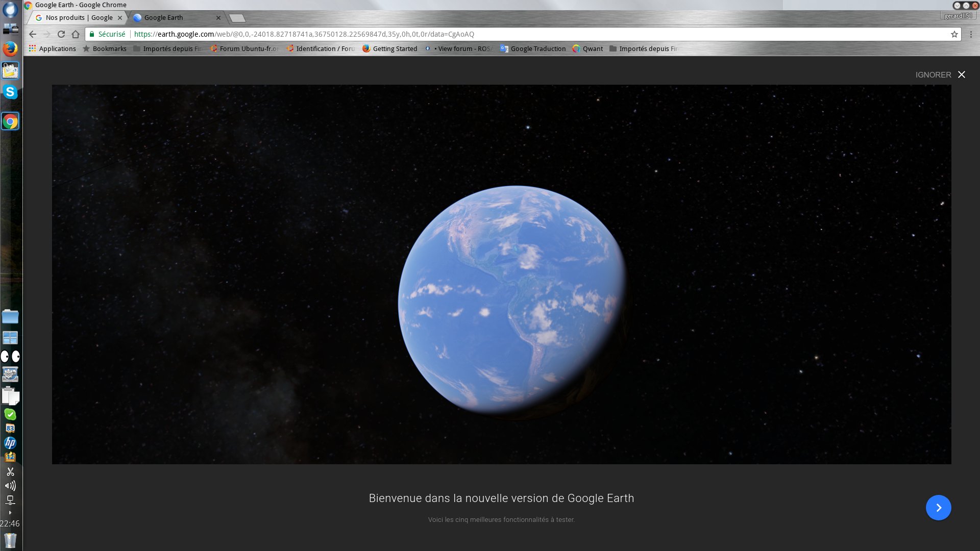Click the blue next arrow button
The height and width of the screenshot is (551, 980).
point(938,508)
